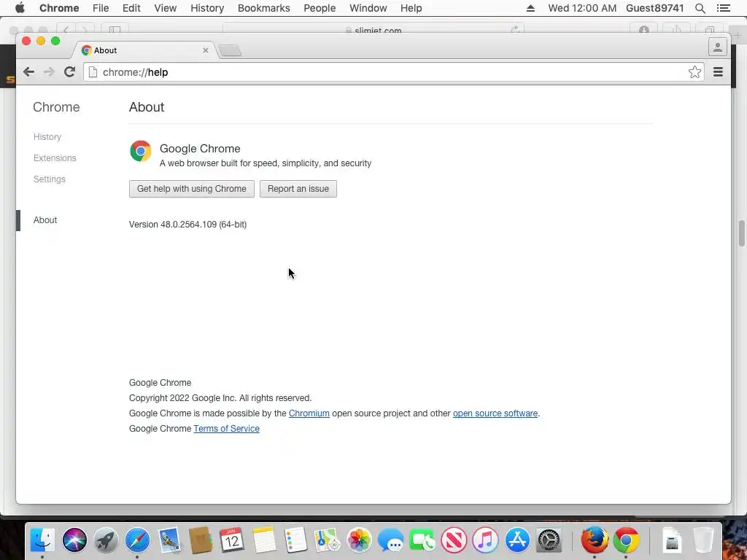Open the Bookmarks menu

[264, 8]
